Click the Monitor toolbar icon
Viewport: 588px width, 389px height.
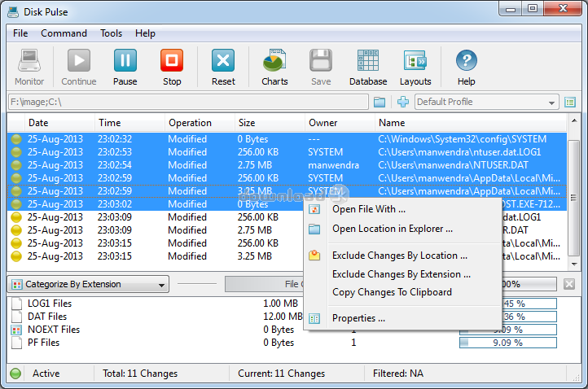[x=29, y=60]
